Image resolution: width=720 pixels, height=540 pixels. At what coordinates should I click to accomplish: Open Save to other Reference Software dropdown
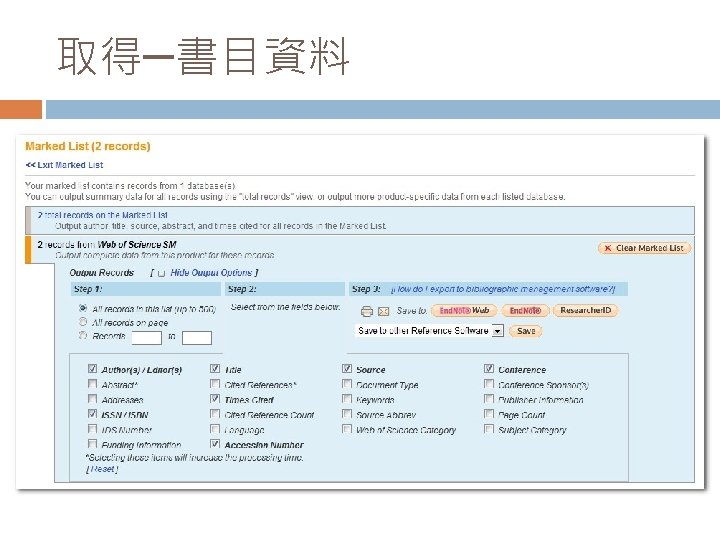point(429,331)
